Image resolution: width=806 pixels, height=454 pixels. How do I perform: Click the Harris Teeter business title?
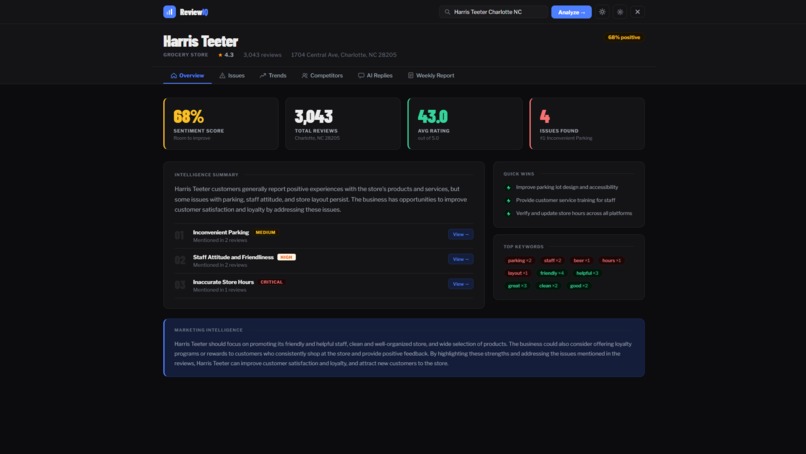[200, 41]
